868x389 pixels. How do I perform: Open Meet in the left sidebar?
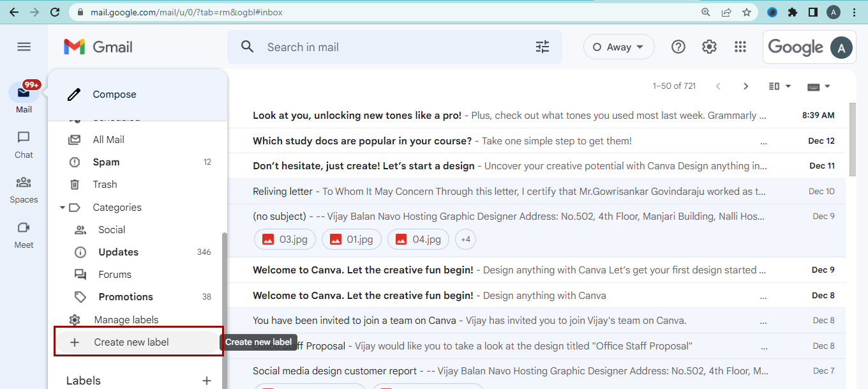click(24, 234)
